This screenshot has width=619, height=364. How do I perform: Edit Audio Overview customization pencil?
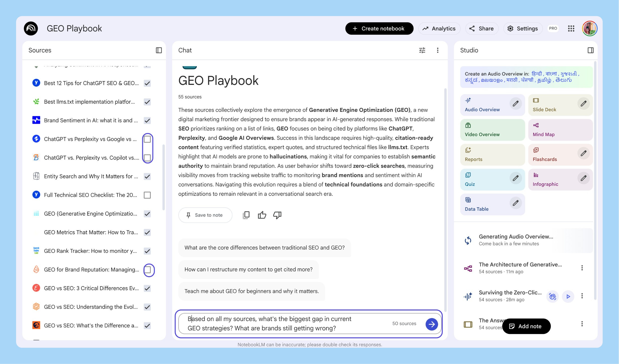515,104
